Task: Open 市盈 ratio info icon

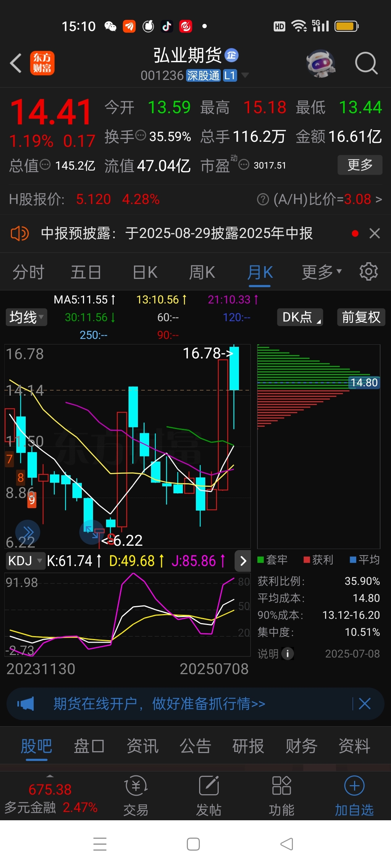Action: point(244,165)
